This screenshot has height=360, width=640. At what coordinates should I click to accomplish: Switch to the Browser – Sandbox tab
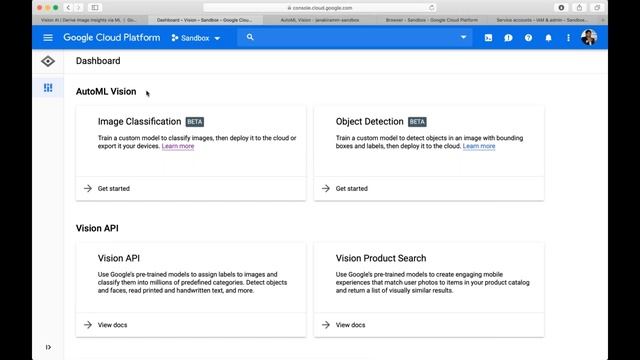(432, 20)
